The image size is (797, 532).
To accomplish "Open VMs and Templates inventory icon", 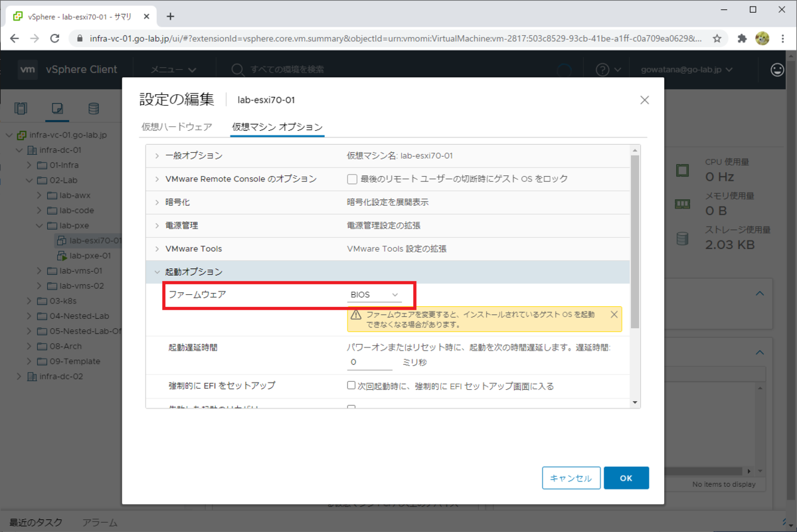I will 57,108.
